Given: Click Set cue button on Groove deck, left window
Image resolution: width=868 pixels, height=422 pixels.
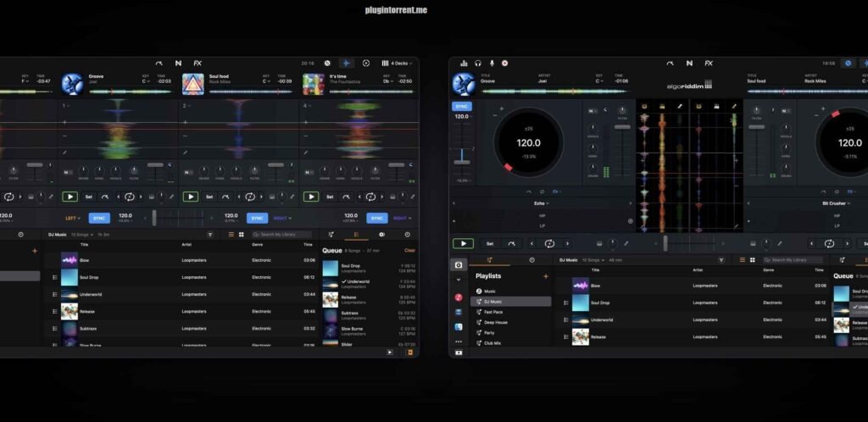Looking at the screenshot, I should point(88,197).
